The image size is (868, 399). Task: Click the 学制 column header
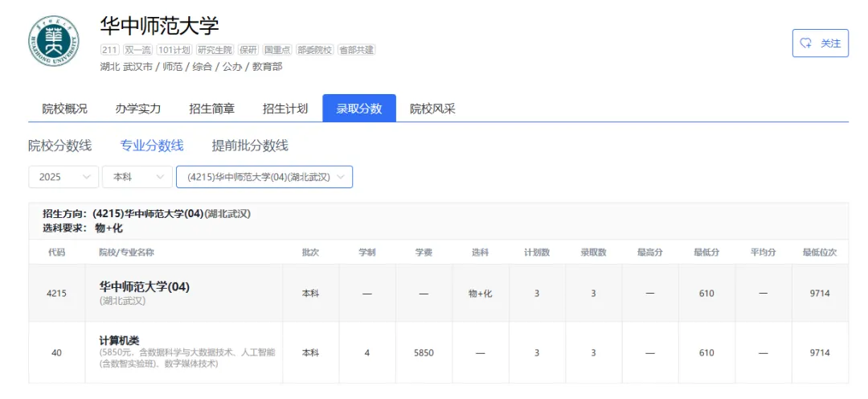[x=367, y=252]
